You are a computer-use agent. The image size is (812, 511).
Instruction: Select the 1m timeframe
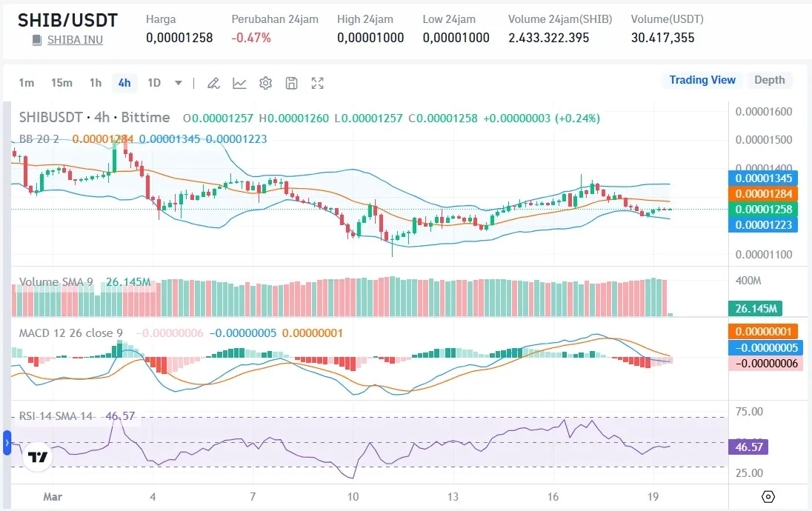(27, 83)
